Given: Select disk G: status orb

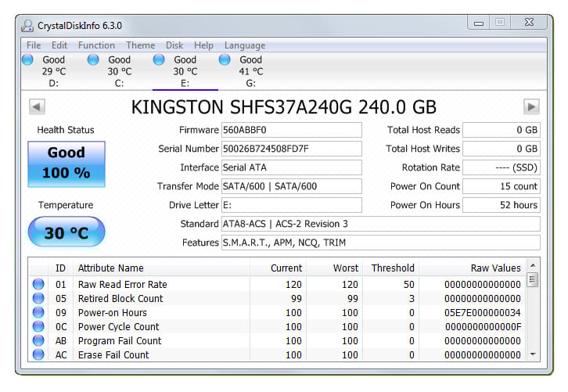Looking at the screenshot, I should pos(225,59).
